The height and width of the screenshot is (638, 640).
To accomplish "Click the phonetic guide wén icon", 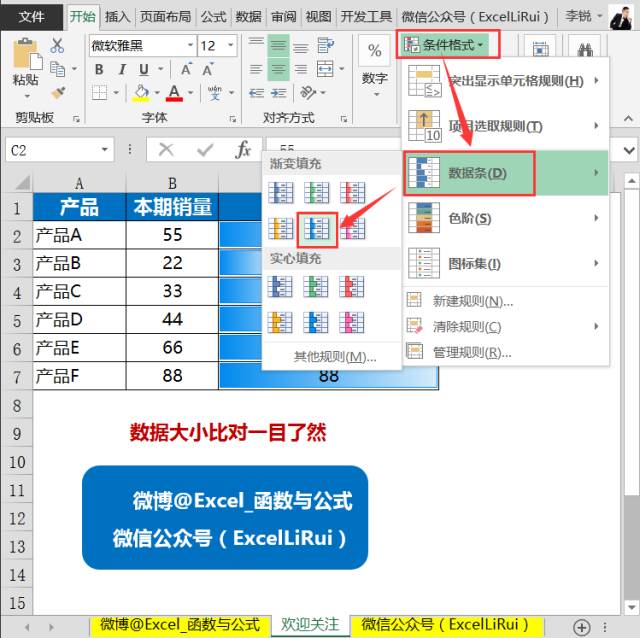I will [x=215, y=93].
